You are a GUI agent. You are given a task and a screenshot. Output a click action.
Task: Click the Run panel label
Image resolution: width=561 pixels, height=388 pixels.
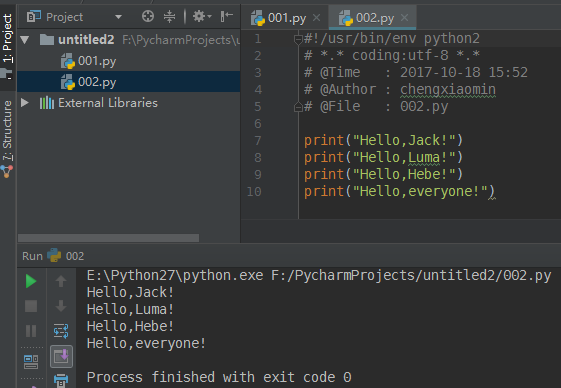pyautogui.click(x=32, y=256)
